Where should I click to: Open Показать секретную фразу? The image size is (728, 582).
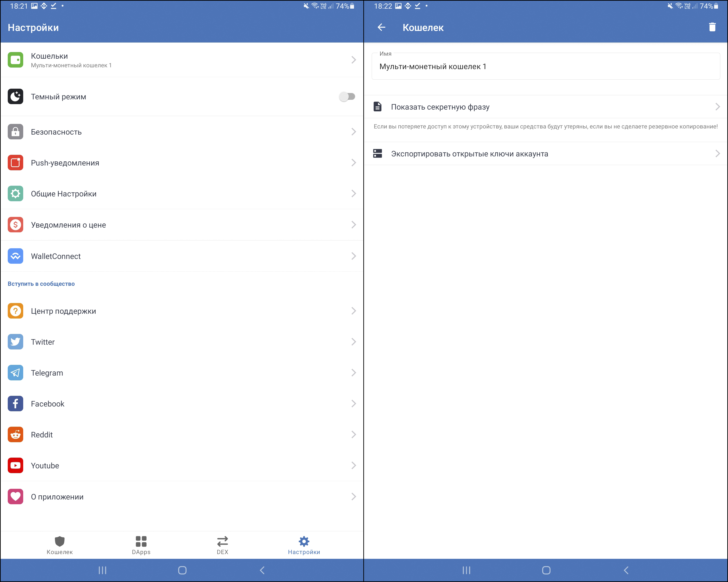(x=546, y=107)
